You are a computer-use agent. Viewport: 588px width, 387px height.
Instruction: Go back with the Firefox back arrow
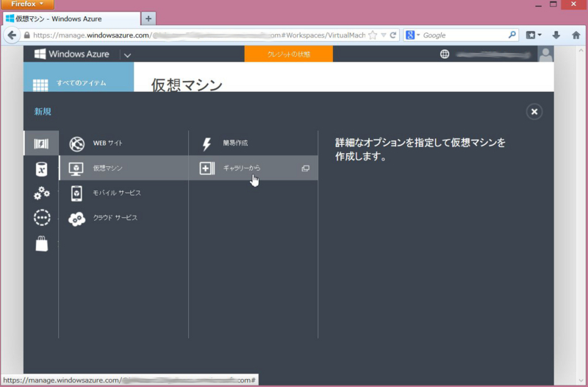[x=12, y=35]
